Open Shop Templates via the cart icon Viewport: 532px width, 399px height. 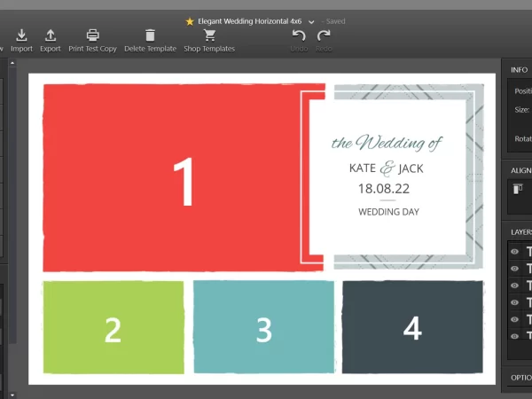click(209, 35)
